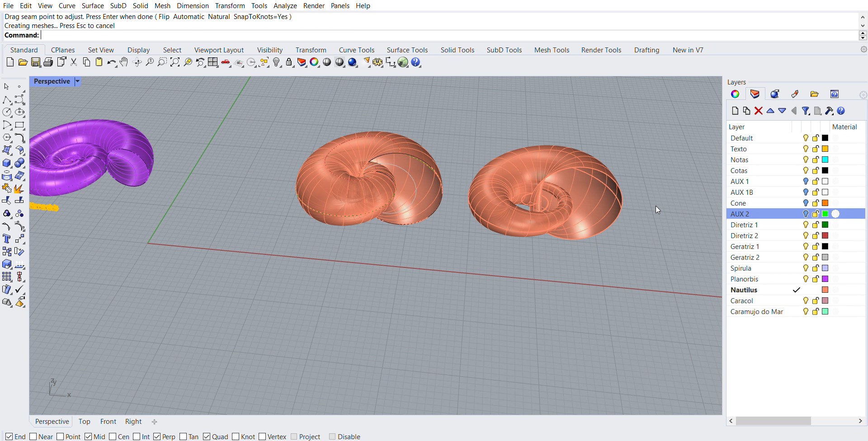Click the padlock Lock Objects icon
Screen dimensions: 868x441
[x=290, y=62]
